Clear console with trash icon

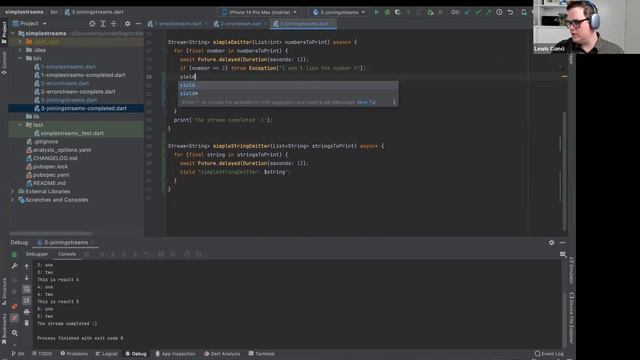[x=27, y=323]
